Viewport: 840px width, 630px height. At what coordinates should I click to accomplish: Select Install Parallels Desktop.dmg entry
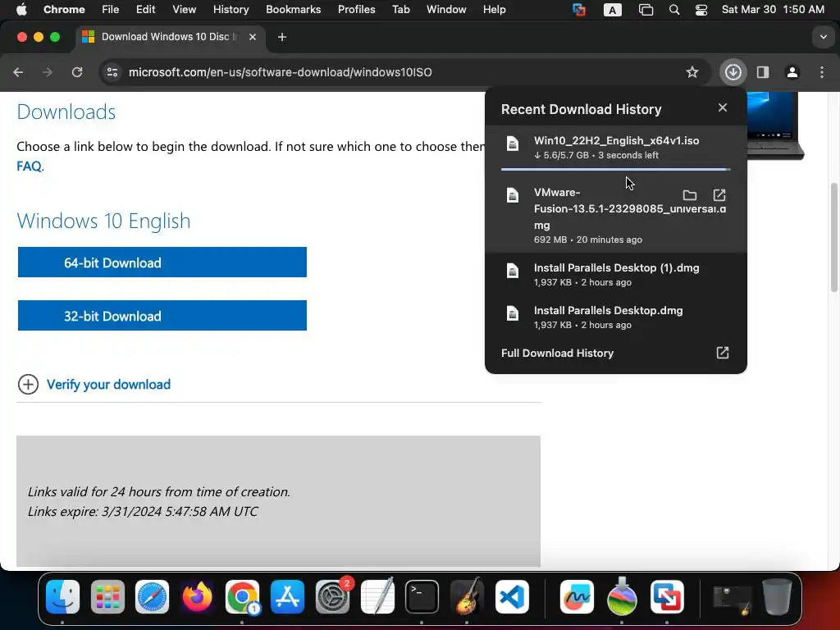615,317
